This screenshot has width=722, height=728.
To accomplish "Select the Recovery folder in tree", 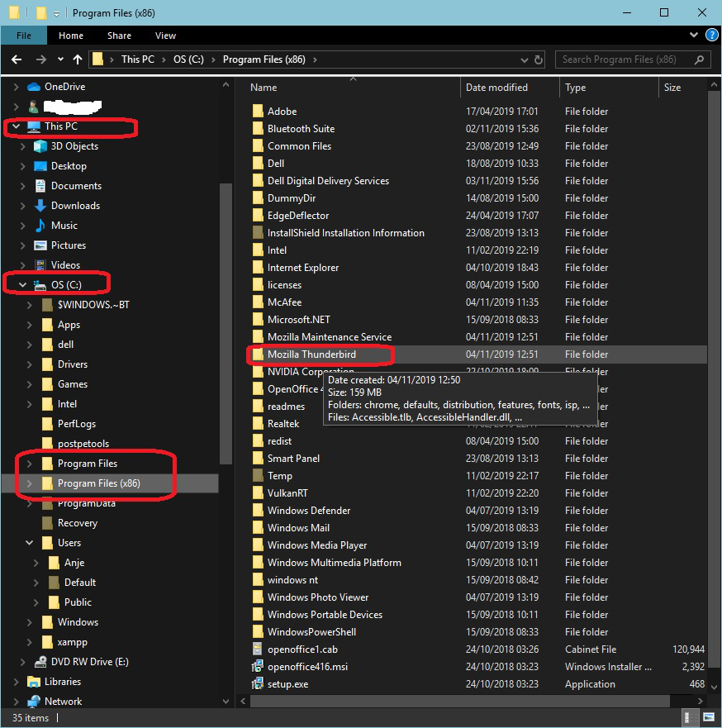I will point(77,523).
